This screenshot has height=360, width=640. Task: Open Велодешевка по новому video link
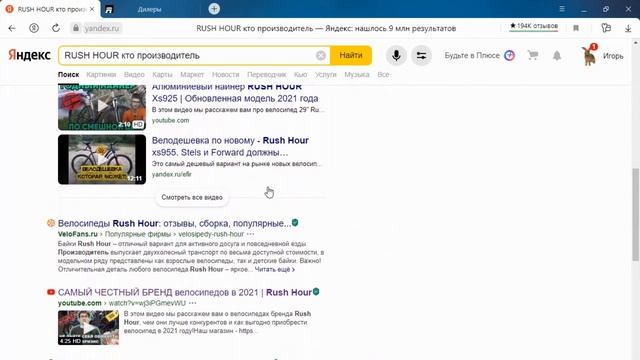(230, 146)
